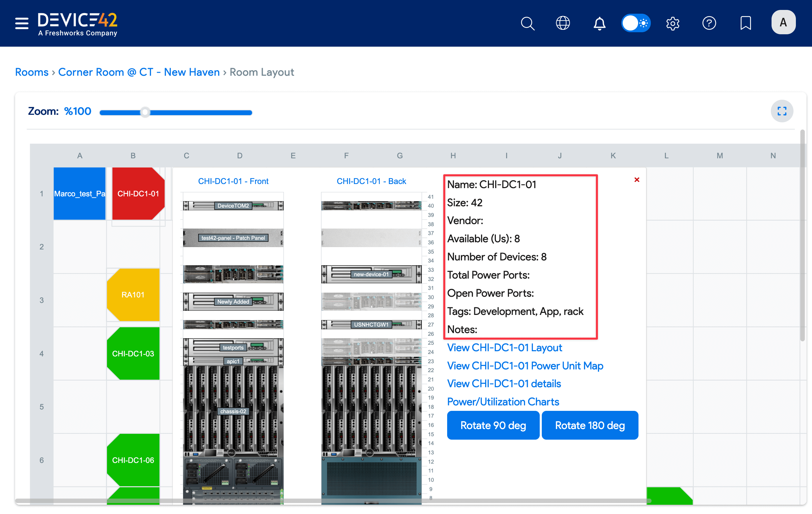Click the fullscreen expand icon
Screen dimensions: 812x514
[782, 111]
